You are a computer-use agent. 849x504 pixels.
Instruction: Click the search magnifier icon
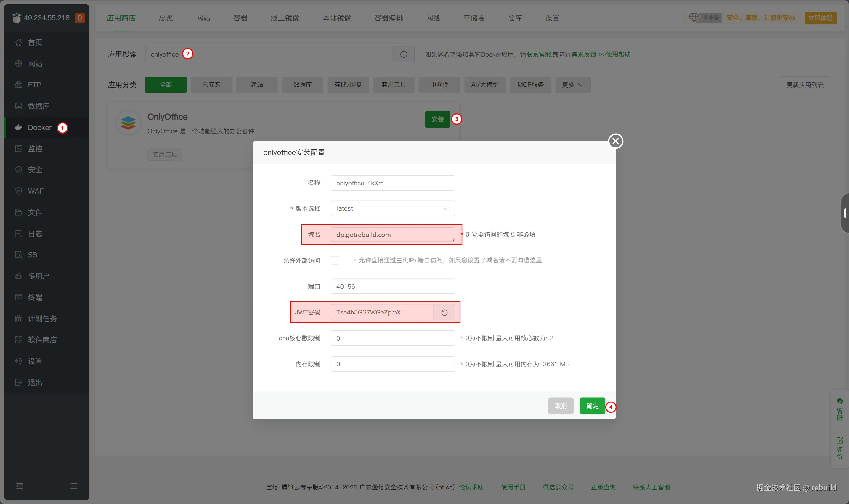pyautogui.click(x=403, y=54)
